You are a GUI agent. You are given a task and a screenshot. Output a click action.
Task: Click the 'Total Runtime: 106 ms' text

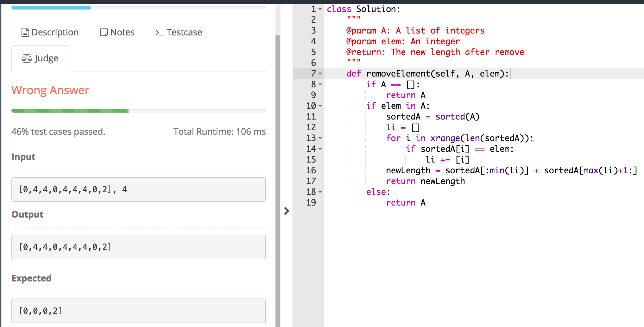[219, 132]
